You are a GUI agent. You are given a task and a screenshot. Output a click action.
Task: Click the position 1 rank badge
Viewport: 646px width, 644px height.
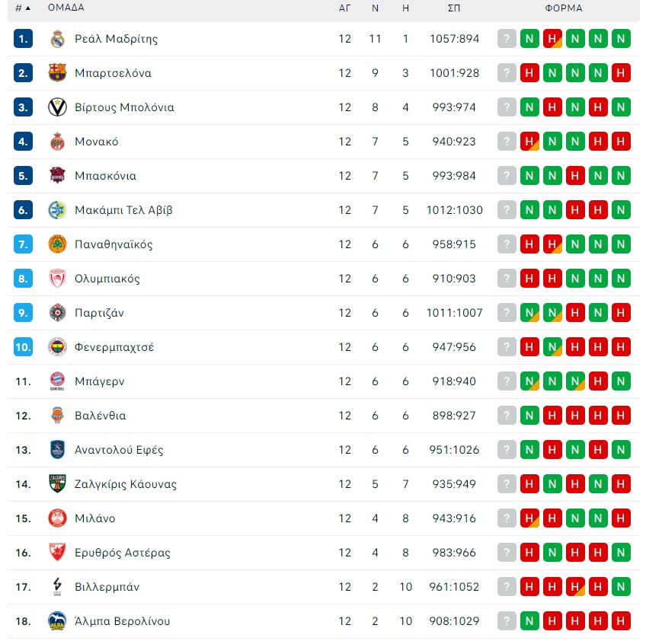pos(23,39)
